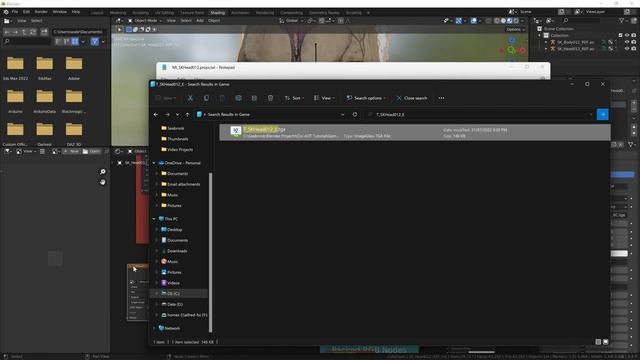Toggle X-ray button in viewport header
640x360 pixels.
(488, 20)
